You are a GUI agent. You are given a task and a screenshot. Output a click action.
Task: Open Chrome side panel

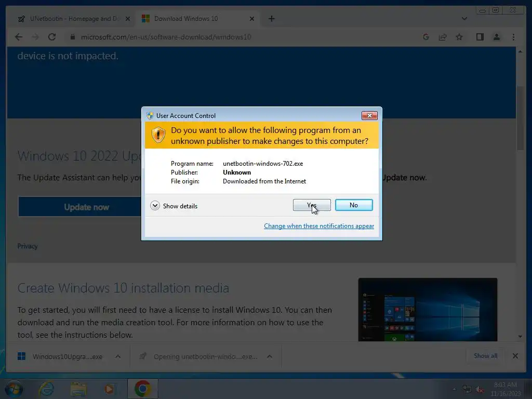(480, 37)
